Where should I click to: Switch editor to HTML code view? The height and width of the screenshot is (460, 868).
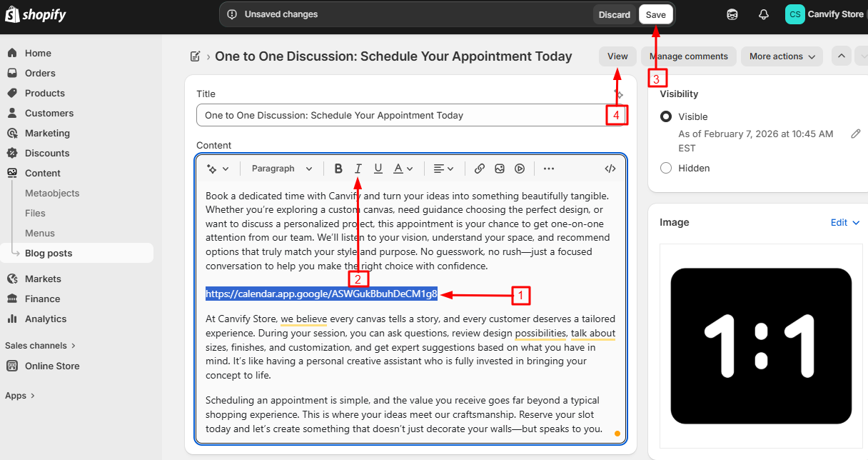click(x=610, y=169)
